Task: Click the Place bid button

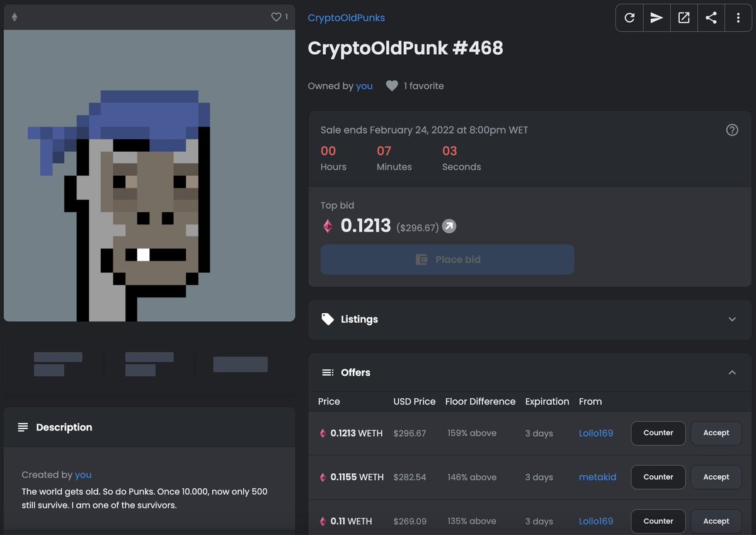Action: click(x=447, y=260)
